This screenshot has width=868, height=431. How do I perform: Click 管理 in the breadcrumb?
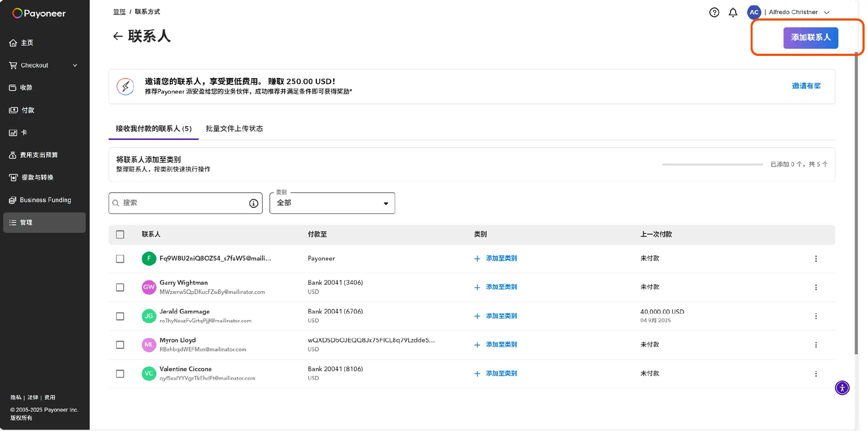click(x=119, y=12)
